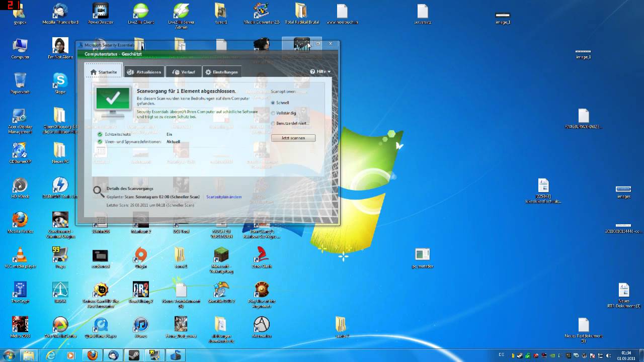Click the Scanzeitplan ändern link
This screenshot has width=644, height=362.
[224, 197]
